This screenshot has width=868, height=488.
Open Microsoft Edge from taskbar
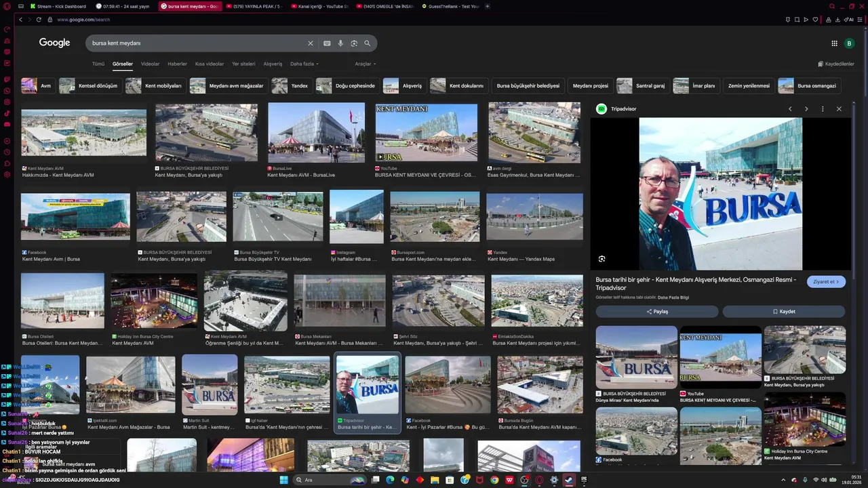coord(390,480)
